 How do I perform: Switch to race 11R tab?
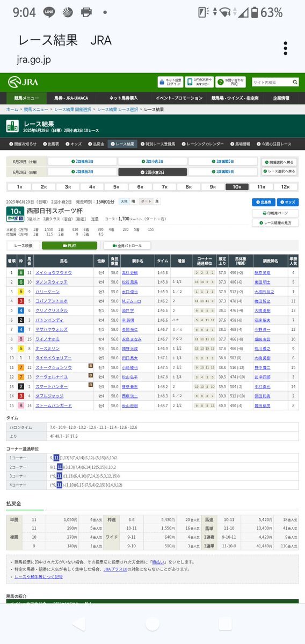262,187
